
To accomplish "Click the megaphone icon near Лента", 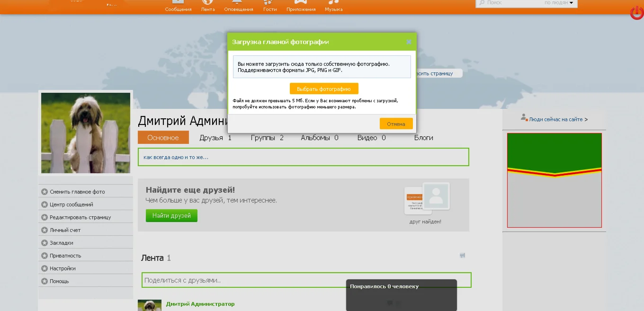I will point(463,256).
